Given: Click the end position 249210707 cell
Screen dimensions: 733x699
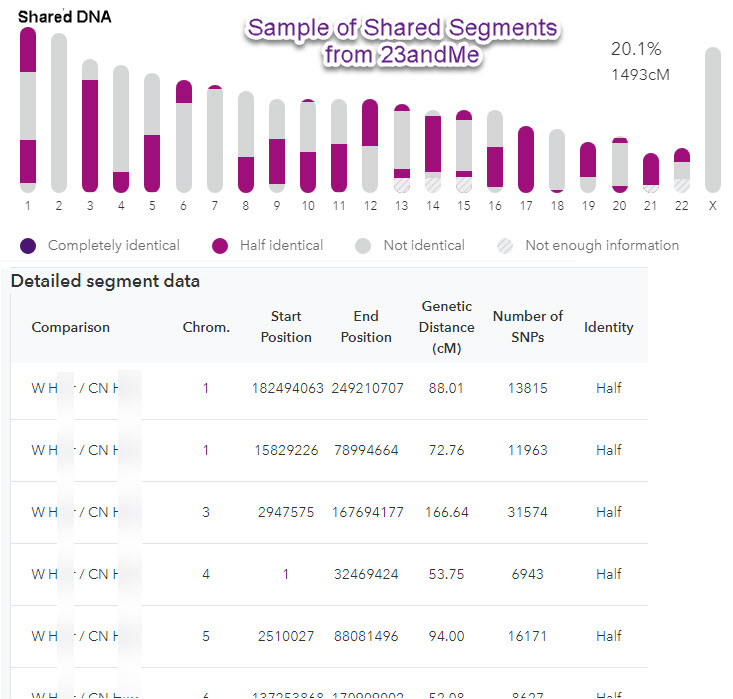Looking at the screenshot, I should pyautogui.click(x=366, y=388).
